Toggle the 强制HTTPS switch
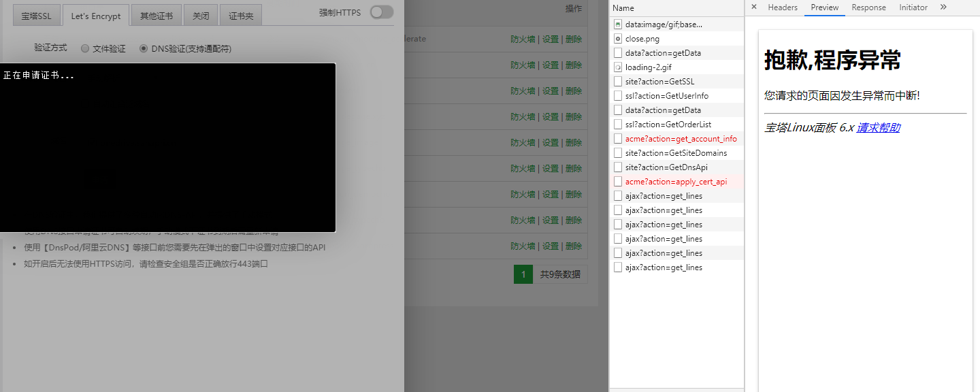Viewport: 980px width, 392px height. click(382, 12)
